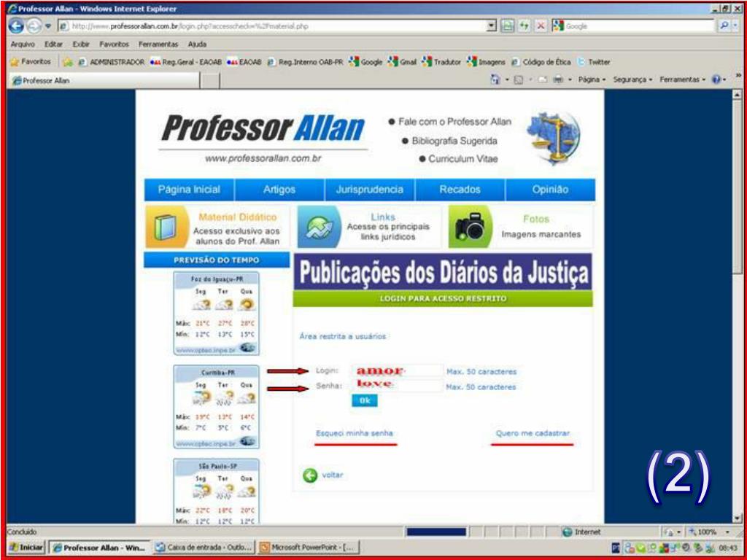Open the Ajuda menu

coord(197,44)
